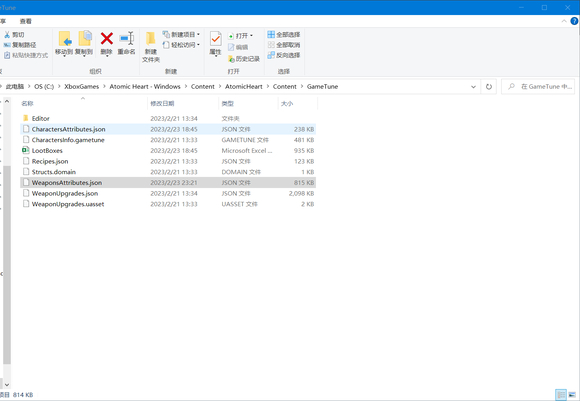Click the Editor folder icon
The height and width of the screenshot is (401, 580).
[26, 118]
